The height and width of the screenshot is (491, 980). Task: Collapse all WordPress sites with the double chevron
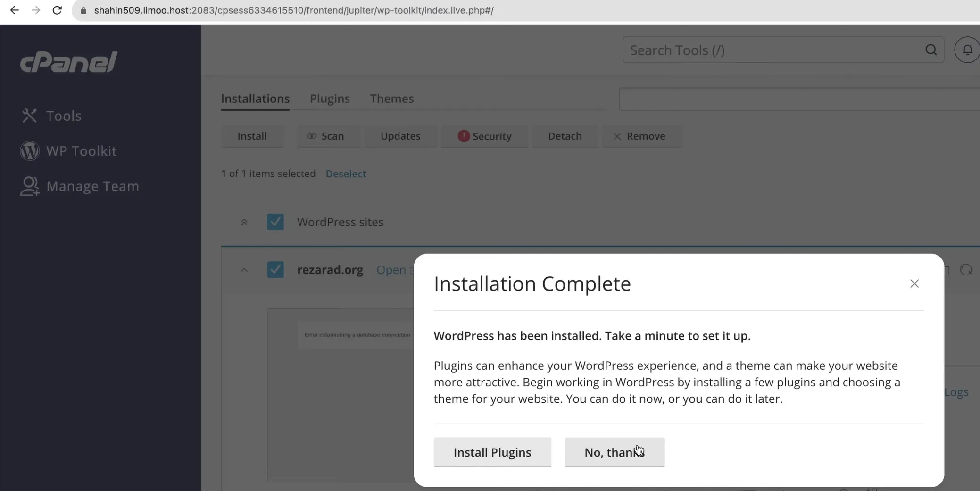coord(244,222)
